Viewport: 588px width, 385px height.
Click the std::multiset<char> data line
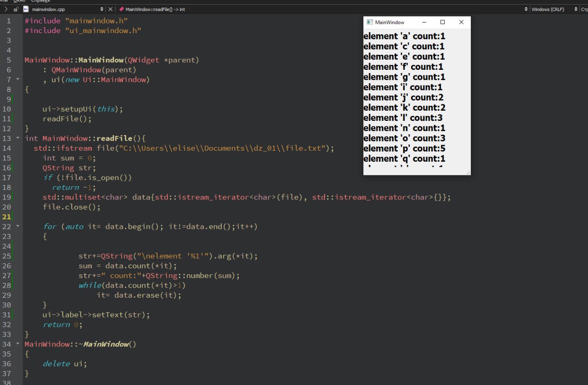pos(247,197)
